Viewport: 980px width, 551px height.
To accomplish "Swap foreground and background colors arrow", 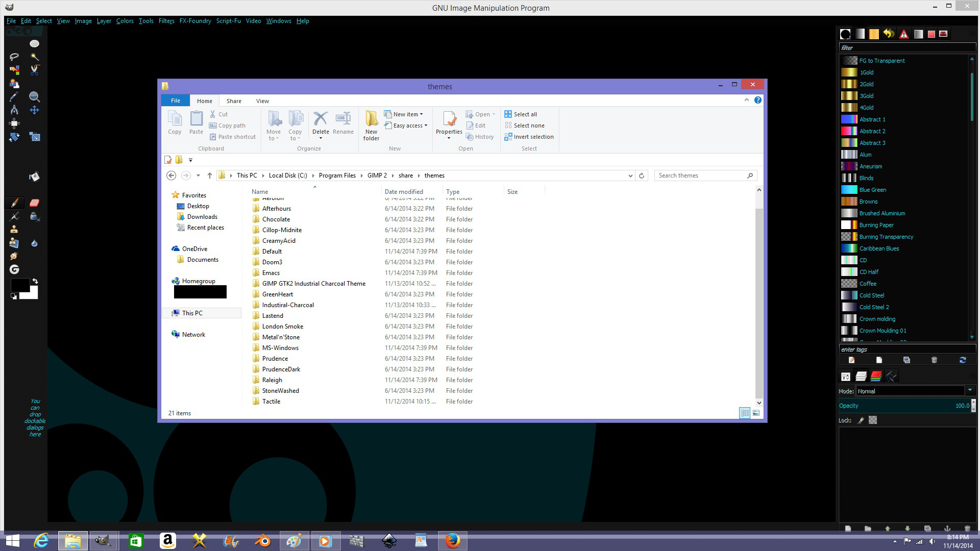I will click(x=35, y=281).
